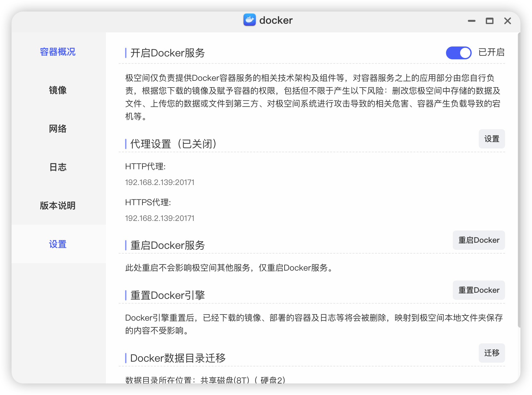Click the HTTP代理: label
Image resolution: width=532 pixels, height=395 pixels.
click(x=145, y=166)
